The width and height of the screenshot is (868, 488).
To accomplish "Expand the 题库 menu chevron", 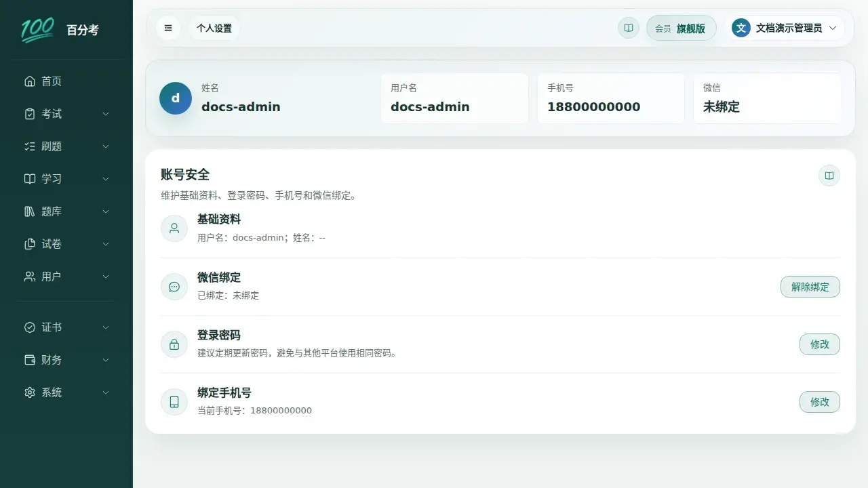I will click(106, 211).
